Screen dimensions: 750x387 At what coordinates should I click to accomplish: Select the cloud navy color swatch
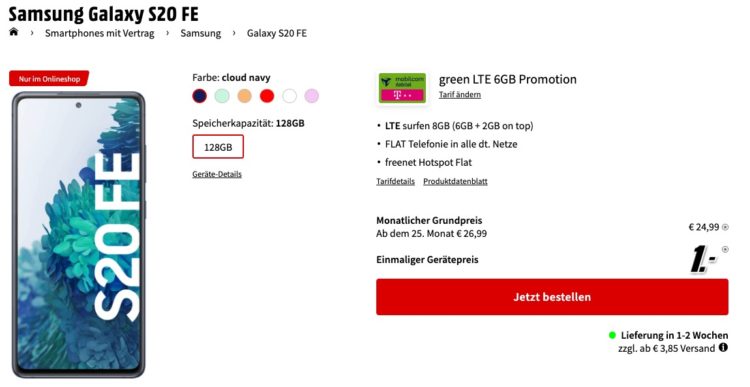(199, 96)
